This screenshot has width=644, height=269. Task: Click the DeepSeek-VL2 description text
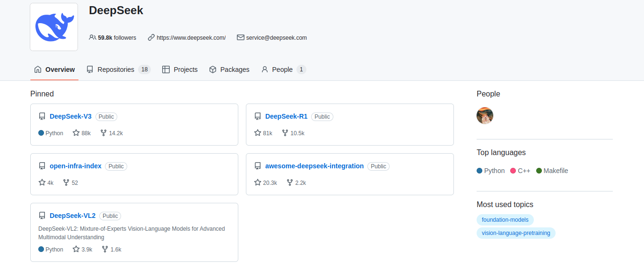(131, 233)
